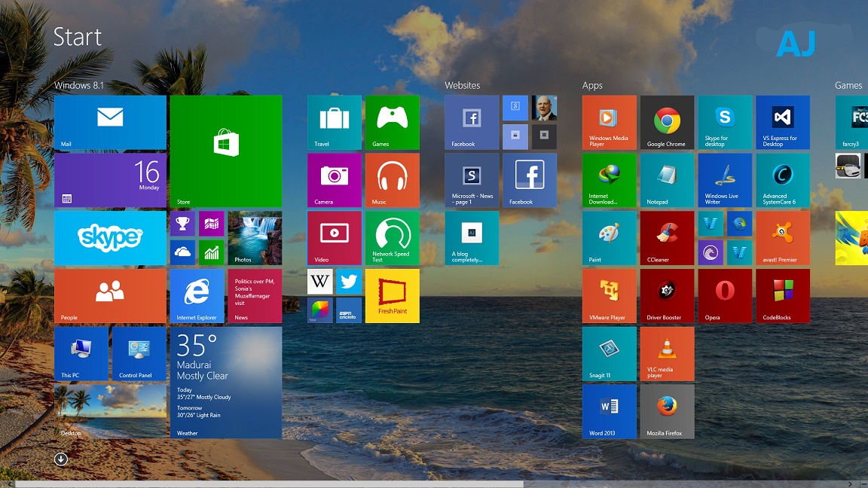
Task: Click the horizontal scrollbar thumb at bottom
Action: pos(269,484)
